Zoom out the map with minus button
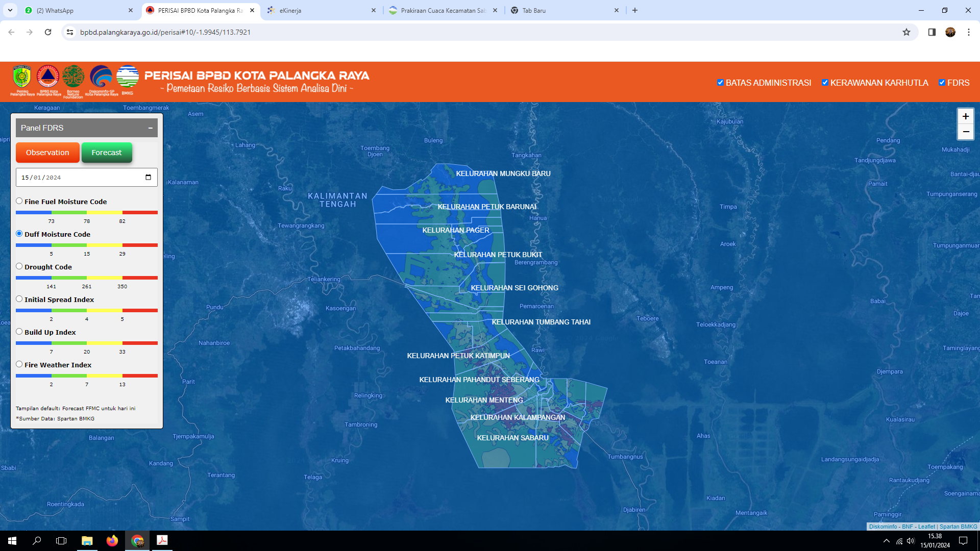 (x=966, y=132)
